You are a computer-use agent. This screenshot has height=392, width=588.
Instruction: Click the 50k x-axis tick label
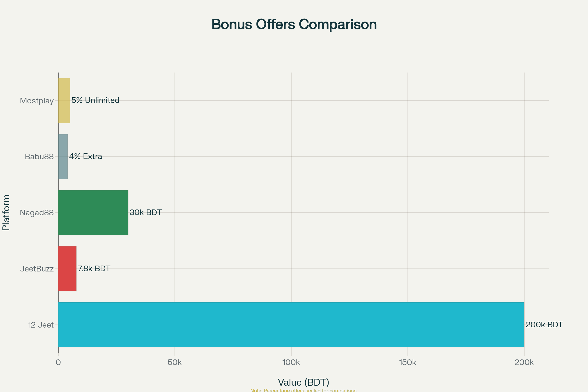tap(174, 362)
